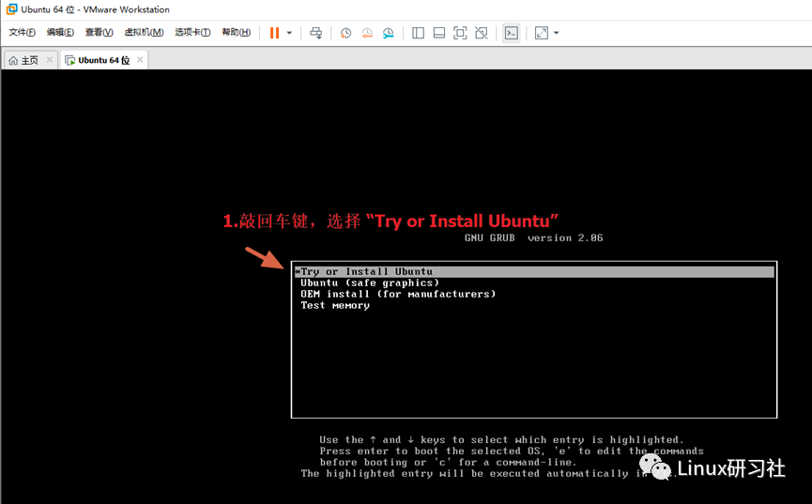The image size is (812, 504).
Task: Open the 选项卡(T) menu
Action: 192,33
